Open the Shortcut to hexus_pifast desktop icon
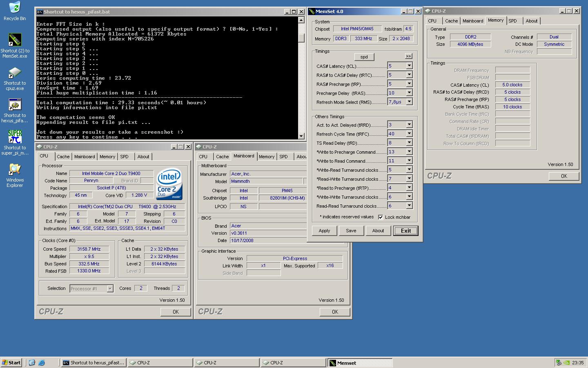The height and width of the screenshot is (368, 588). coord(15,110)
